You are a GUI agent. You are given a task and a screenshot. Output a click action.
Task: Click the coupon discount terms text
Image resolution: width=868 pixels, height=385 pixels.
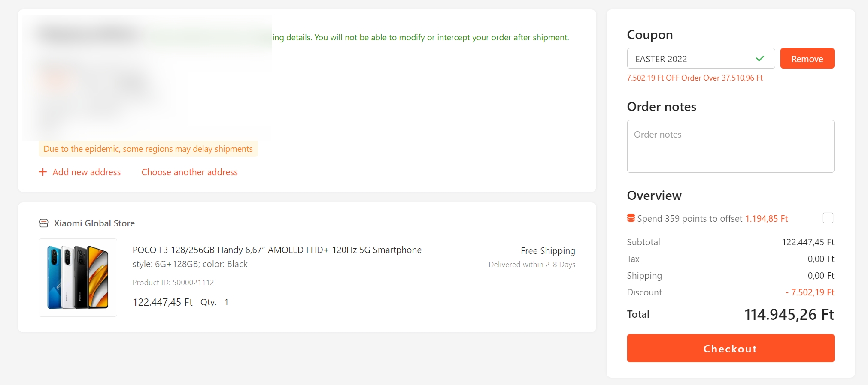[695, 78]
